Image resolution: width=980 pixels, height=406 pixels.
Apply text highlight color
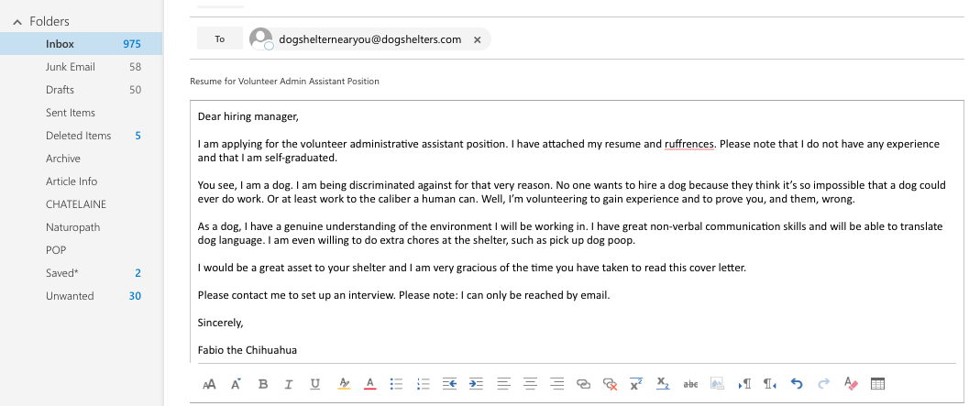[x=343, y=384]
